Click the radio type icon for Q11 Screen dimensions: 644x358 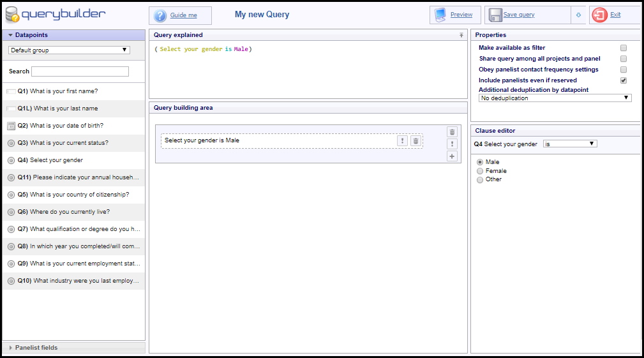11,178
